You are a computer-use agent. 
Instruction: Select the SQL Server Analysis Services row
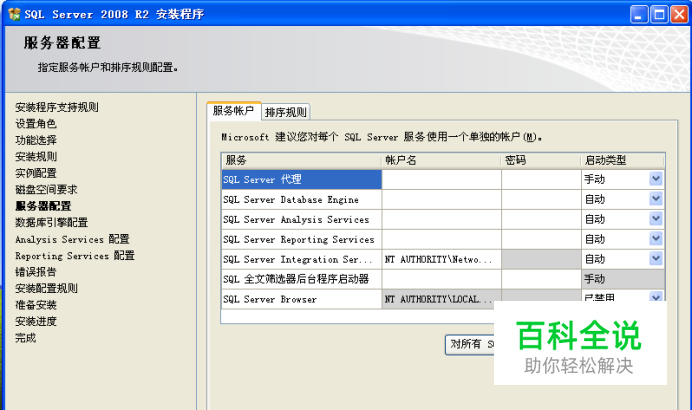pos(301,219)
